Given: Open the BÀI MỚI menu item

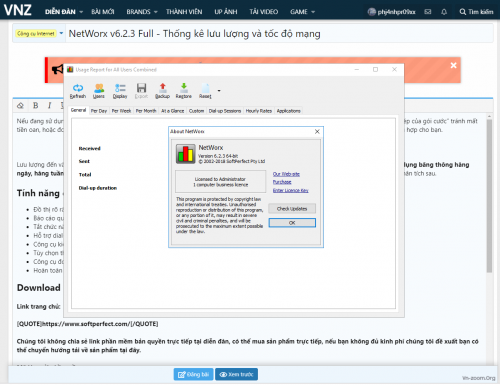Looking at the screenshot, I should (103, 12).
